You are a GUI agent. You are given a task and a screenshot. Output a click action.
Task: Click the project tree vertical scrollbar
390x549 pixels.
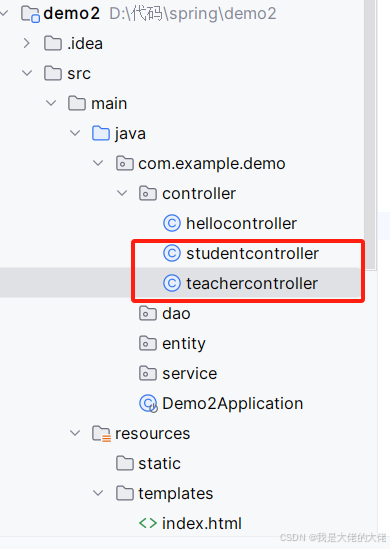(x=370, y=134)
